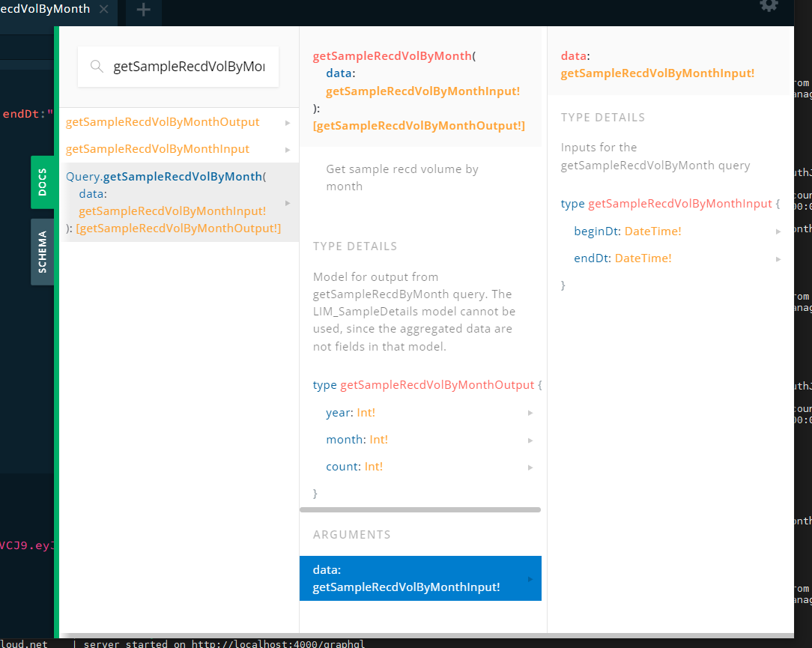Select getSampleRecdVolByMonthInput search result
Viewport: 812px width, 648px height.
[157, 149]
